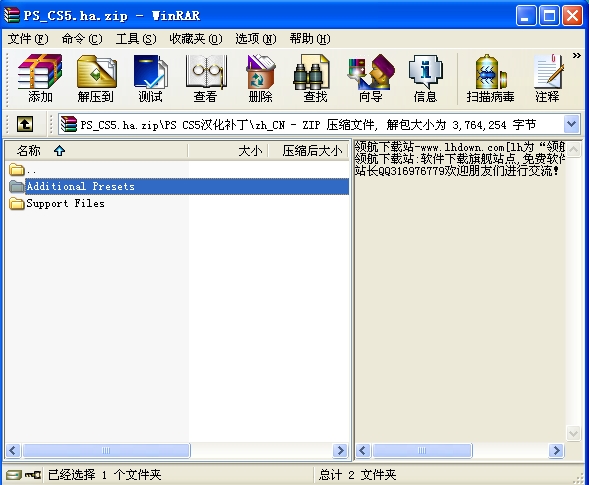589x485 pixels.
Task: Click comment pane horizontal scrollbar thumb
Action: pos(422,450)
